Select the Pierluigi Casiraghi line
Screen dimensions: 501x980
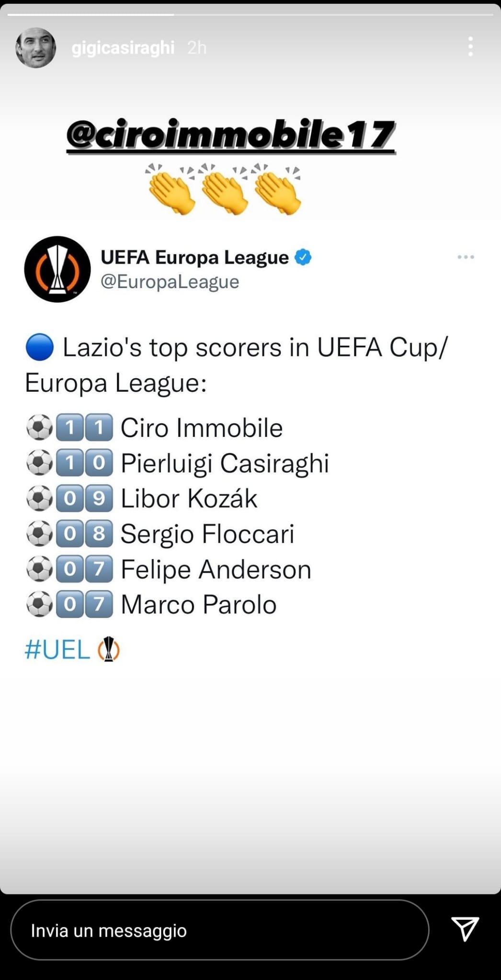click(225, 463)
